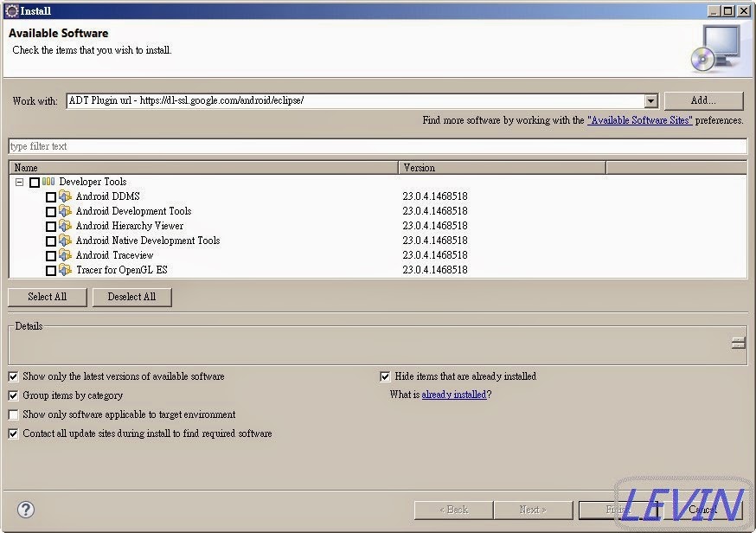
Task: Click the Back button
Action: (x=454, y=510)
